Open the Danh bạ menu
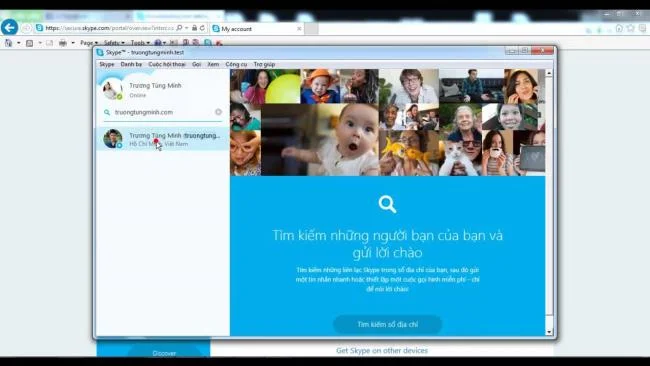Image resolution: width=650 pixels, height=366 pixels. [x=131, y=64]
